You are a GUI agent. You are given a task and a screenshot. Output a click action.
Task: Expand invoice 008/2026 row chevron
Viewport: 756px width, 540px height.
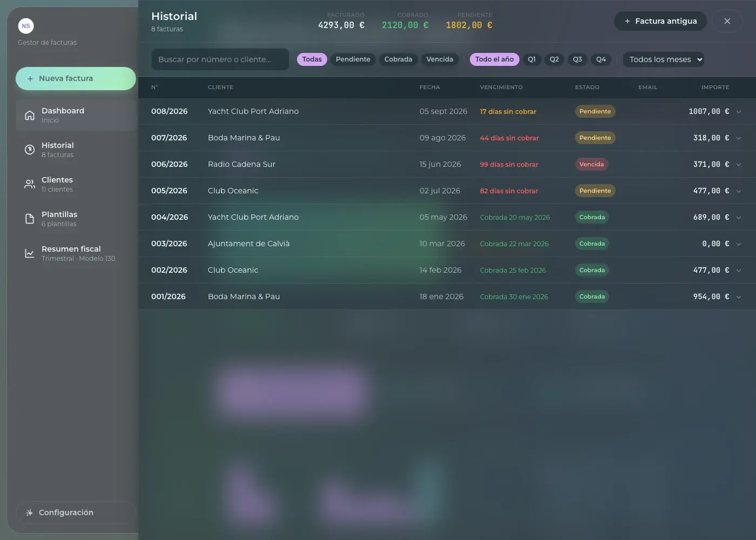pyautogui.click(x=739, y=112)
